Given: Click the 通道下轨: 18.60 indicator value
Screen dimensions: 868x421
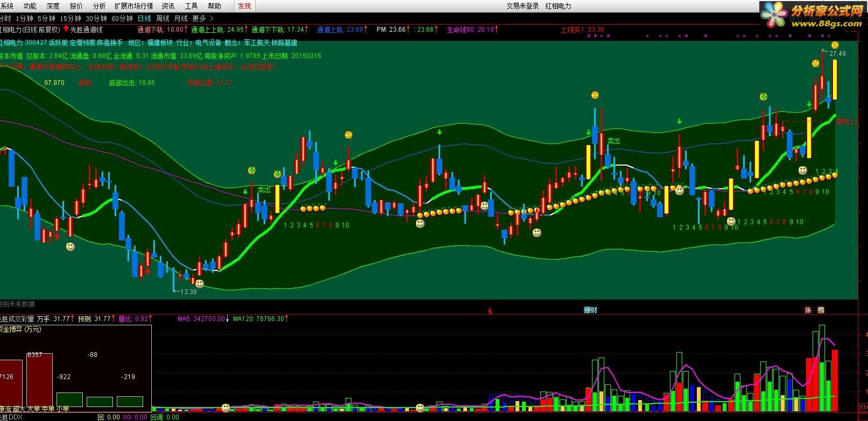Looking at the screenshot, I should click(x=161, y=30).
